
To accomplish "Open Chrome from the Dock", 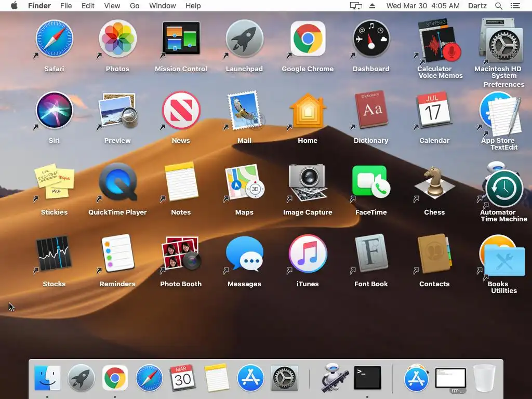I will [x=115, y=378].
